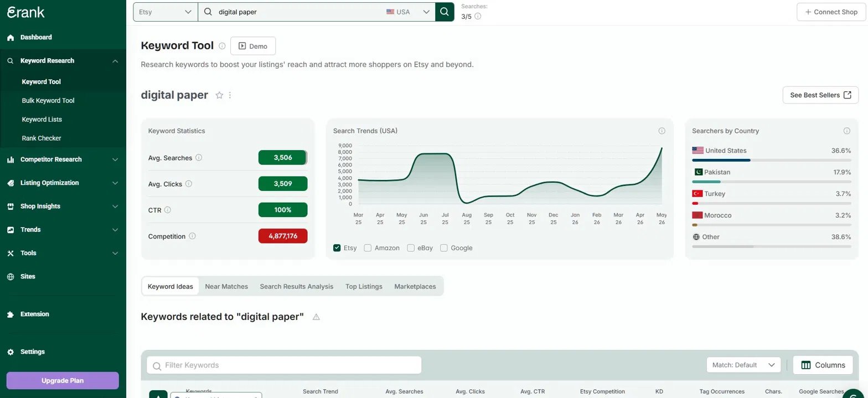Screen dimensions: 868x398
Task: Click the Settings gear icon
Action: tap(11, 352)
